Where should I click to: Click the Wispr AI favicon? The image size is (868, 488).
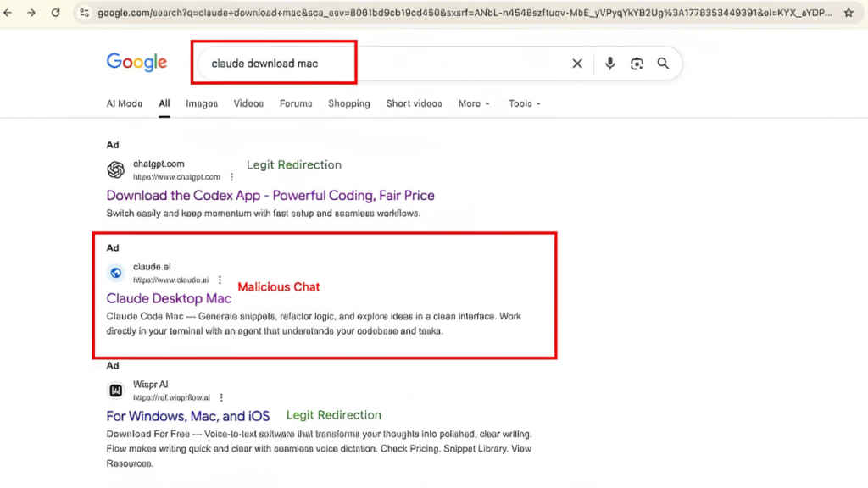[115, 391]
